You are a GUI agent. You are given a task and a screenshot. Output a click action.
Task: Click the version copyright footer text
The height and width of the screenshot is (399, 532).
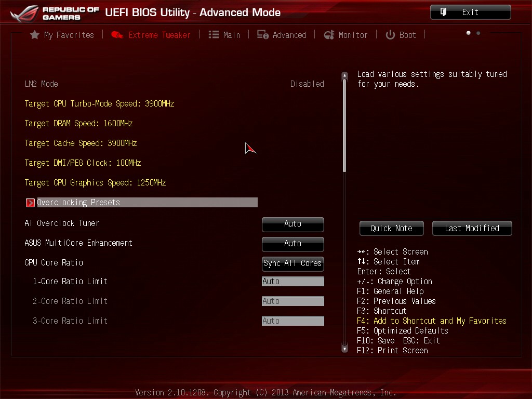coord(265,393)
